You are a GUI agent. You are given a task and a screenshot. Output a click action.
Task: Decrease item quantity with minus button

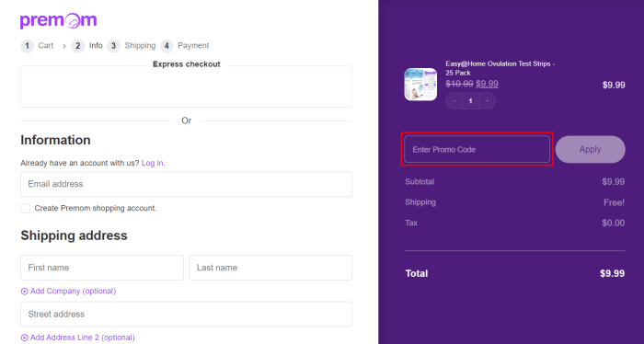click(454, 101)
